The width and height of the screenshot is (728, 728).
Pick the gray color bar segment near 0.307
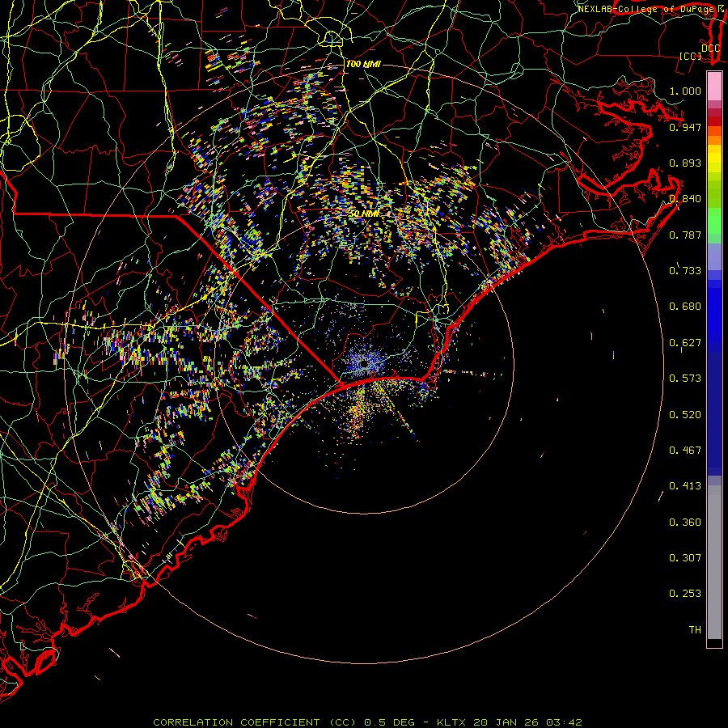(x=714, y=562)
